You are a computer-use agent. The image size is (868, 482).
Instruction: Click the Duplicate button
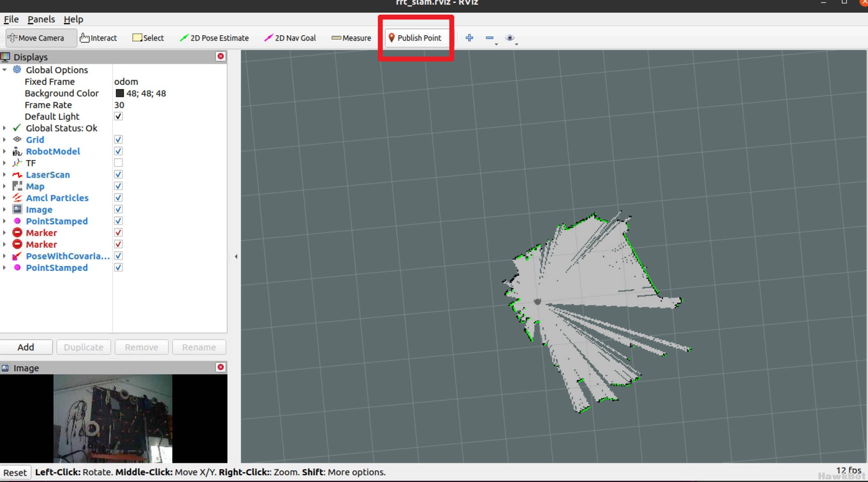pos(84,347)
